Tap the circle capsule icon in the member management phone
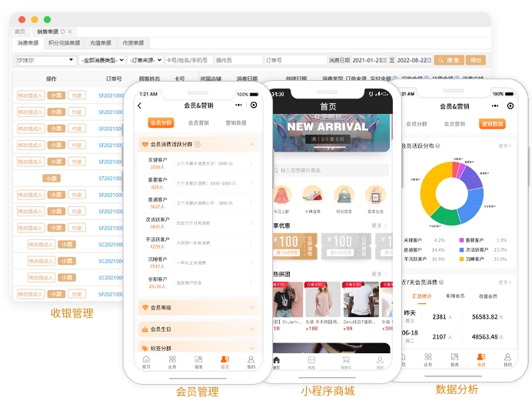Image resolution: width=532 pixels, height=401 pixels. point(254,105)
